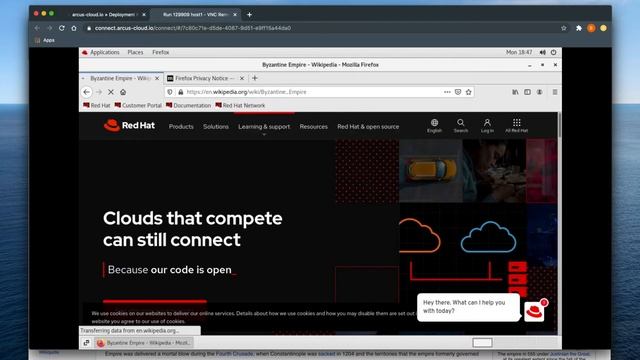Open the Red Hat bookmark
The width and height of the screenshot is (640, 360).
[x=97, y=105]
